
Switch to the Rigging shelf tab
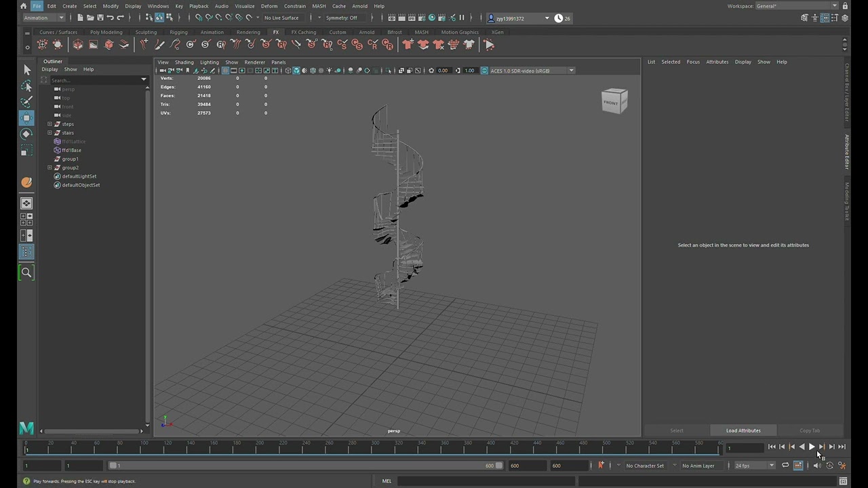[x=178, y=32]
